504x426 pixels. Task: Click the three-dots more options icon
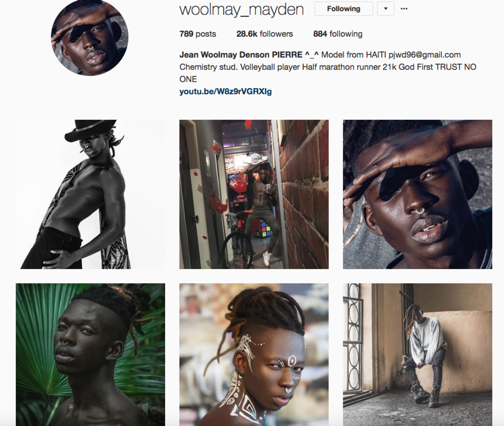pyautogui.click(x=404, y=9)
